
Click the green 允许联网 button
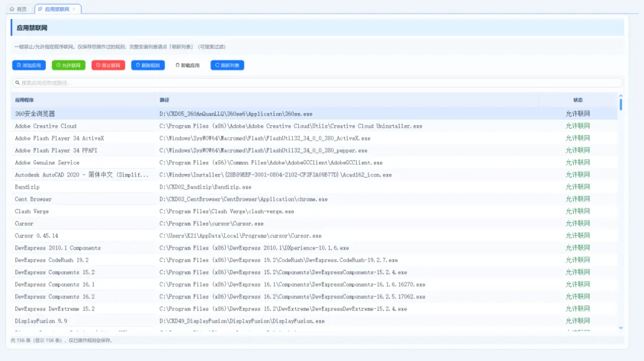coord(69,65)
